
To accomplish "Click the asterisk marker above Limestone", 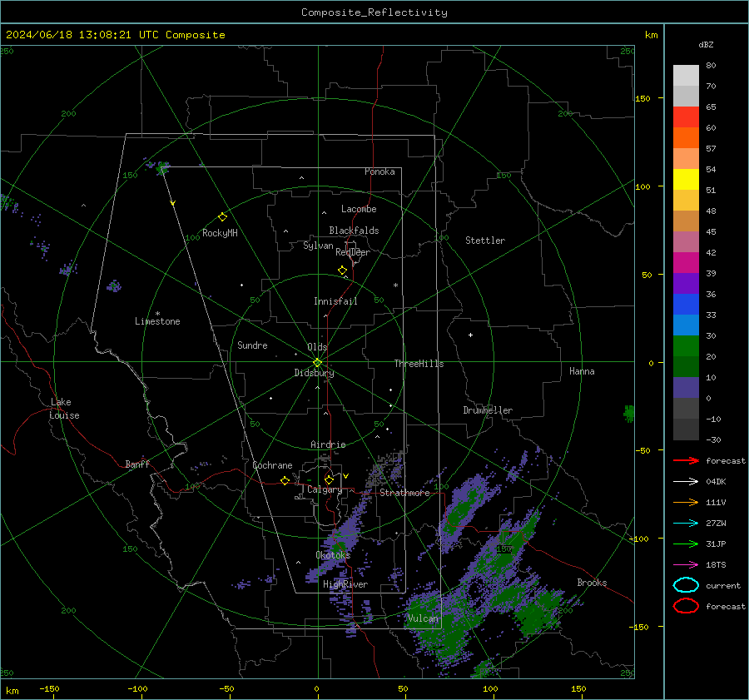I will point(157,314).
